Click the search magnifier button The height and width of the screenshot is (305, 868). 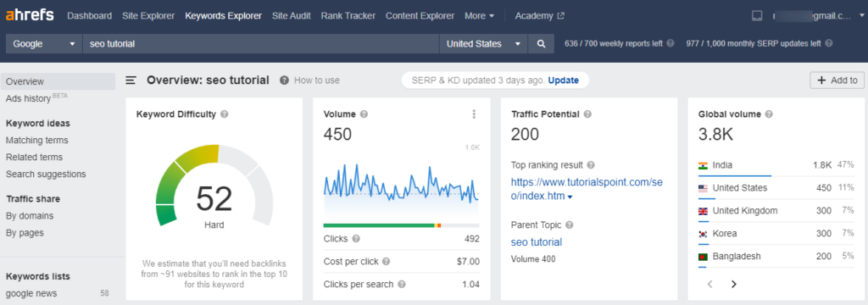click(541, 44)
